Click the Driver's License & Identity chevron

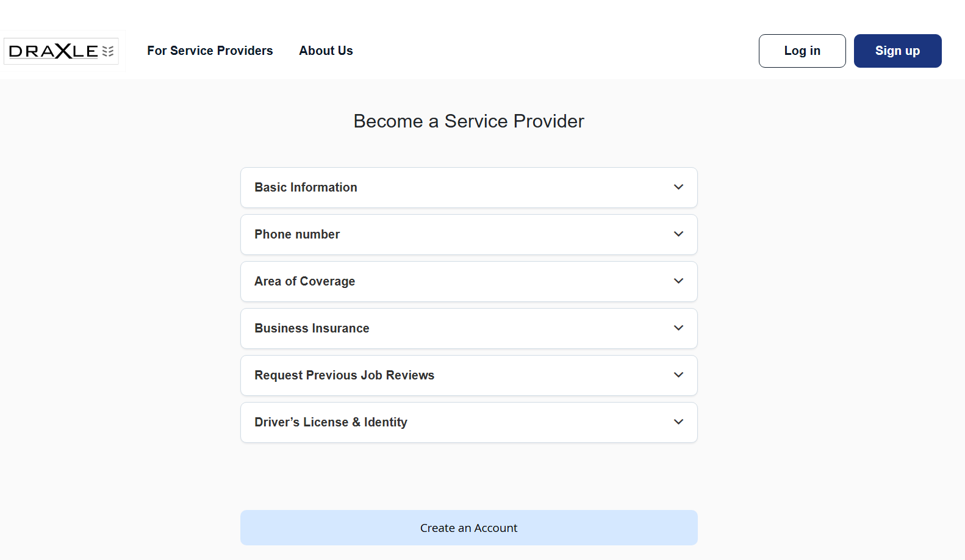pyautogui.click(x=678, y=422)
